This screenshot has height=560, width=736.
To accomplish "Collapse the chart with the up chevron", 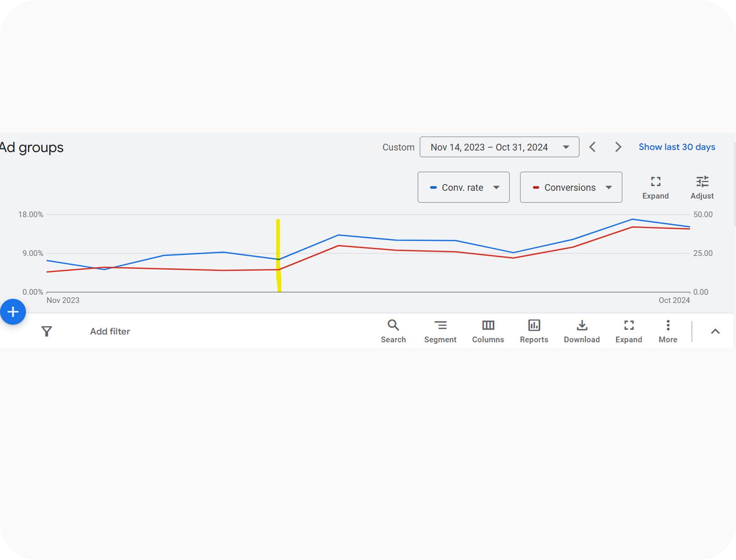I will (715, 331).
